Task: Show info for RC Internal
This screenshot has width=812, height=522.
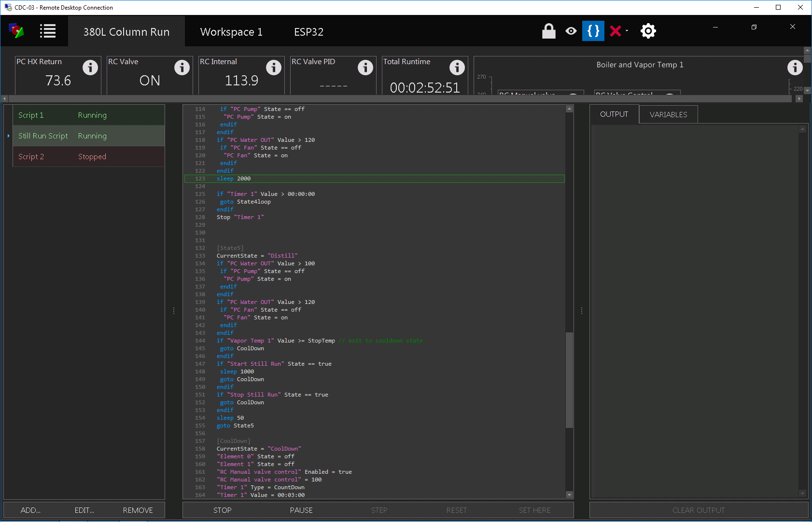Action: coord(274,68)
